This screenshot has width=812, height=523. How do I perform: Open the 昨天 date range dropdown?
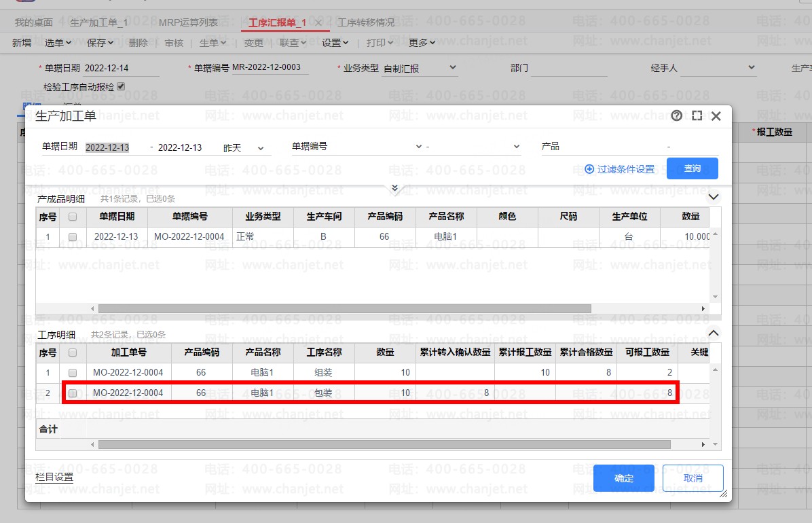tap(260, 147)
